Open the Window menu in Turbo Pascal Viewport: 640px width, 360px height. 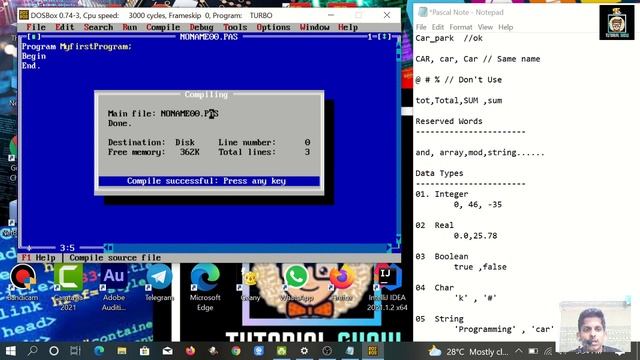[x=314, y=27]
